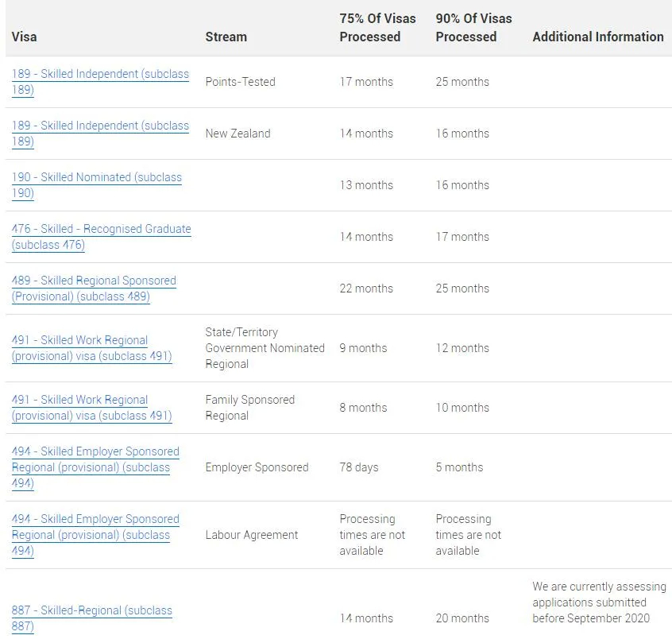Click the Stream column header
Image resolution: width=672 pixels, height=639 pixels.
point(226,37)
